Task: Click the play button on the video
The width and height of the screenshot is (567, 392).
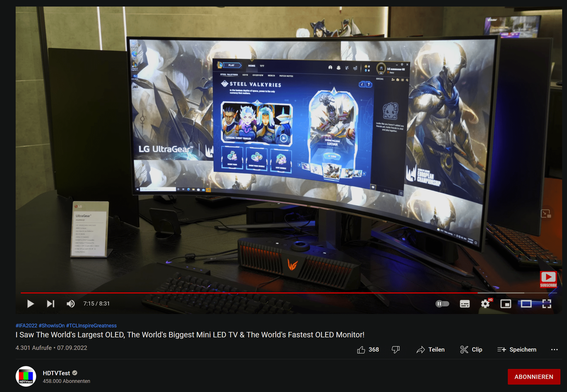Action: (x=30, y=304)
